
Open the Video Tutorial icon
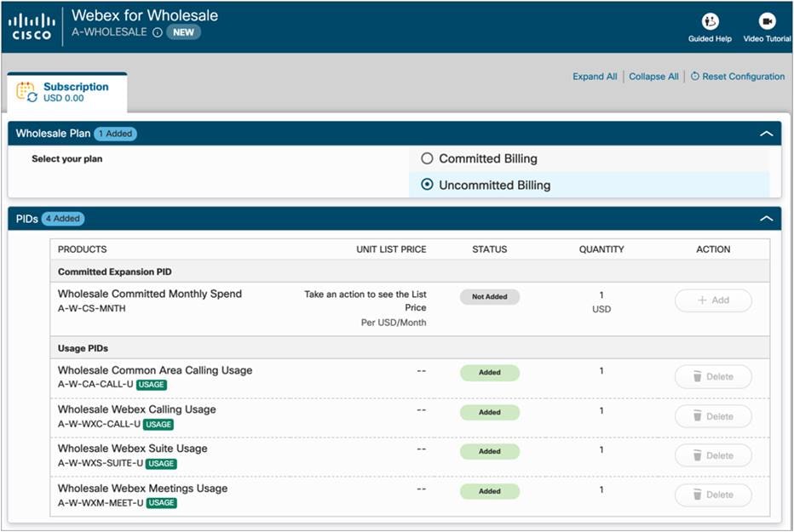click(767, 21)
